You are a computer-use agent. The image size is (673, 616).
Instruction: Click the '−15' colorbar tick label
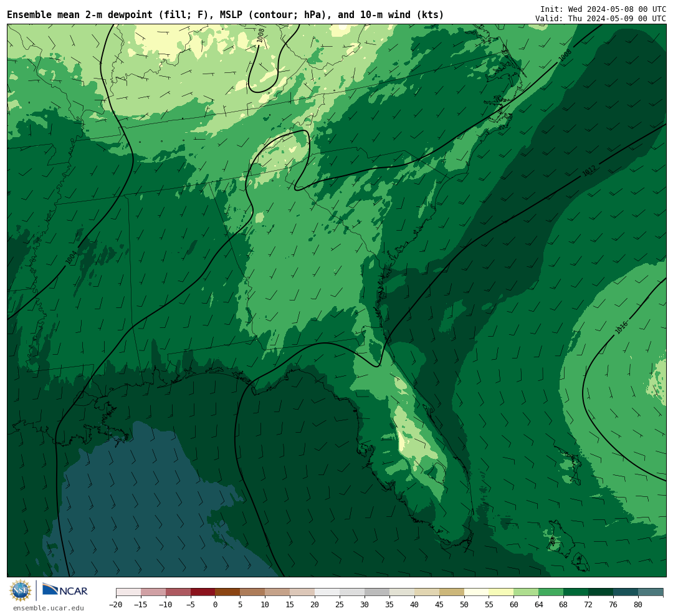point(141,604)
